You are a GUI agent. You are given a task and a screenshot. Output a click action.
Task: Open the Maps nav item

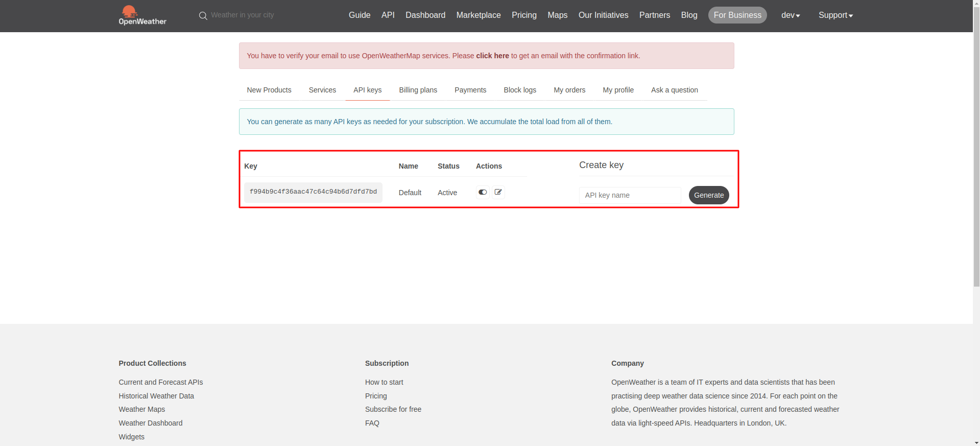click(x=558, y=15)
